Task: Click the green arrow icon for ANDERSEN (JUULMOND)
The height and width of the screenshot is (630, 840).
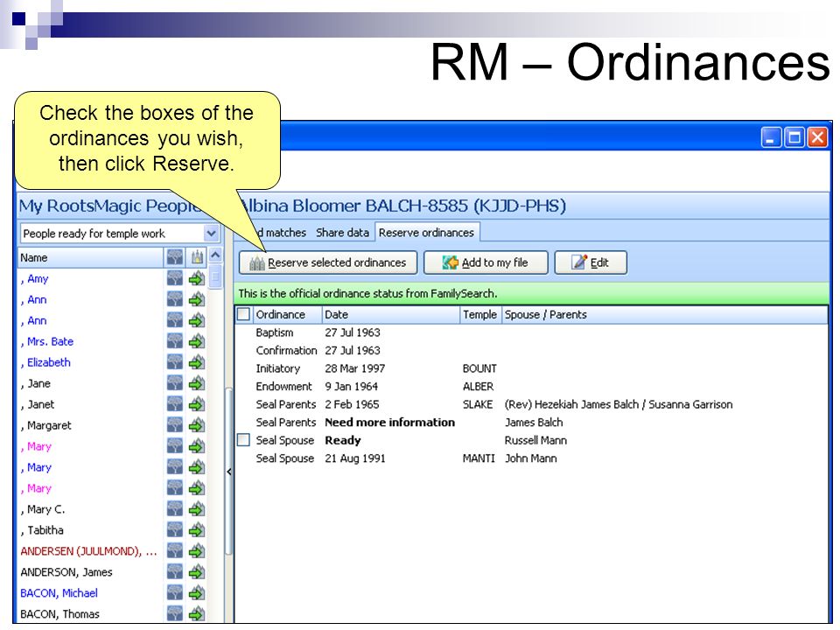Action: tap(197, 550)
